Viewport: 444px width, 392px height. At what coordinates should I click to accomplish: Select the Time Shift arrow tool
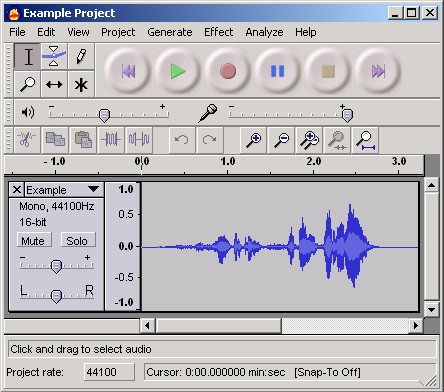54,84
